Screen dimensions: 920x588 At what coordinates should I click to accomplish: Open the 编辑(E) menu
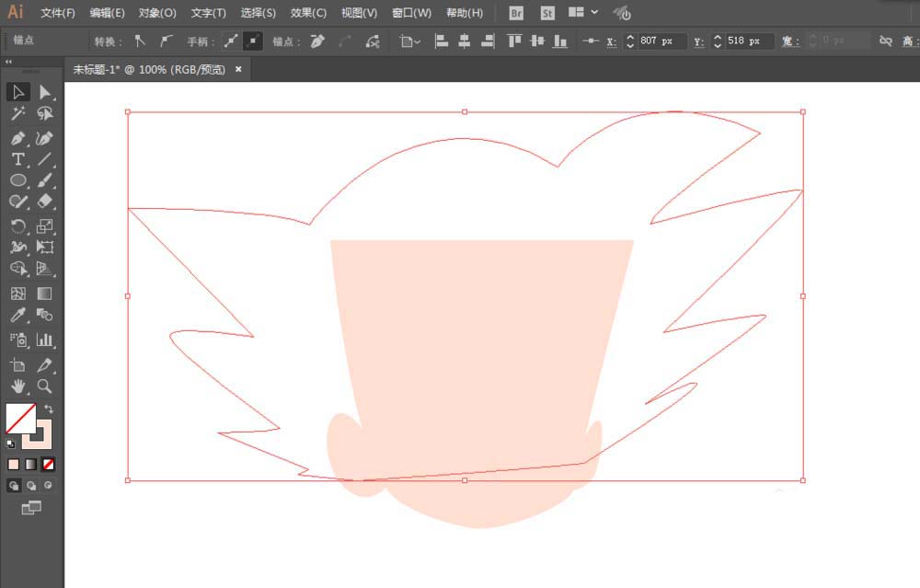coord(107,13)
